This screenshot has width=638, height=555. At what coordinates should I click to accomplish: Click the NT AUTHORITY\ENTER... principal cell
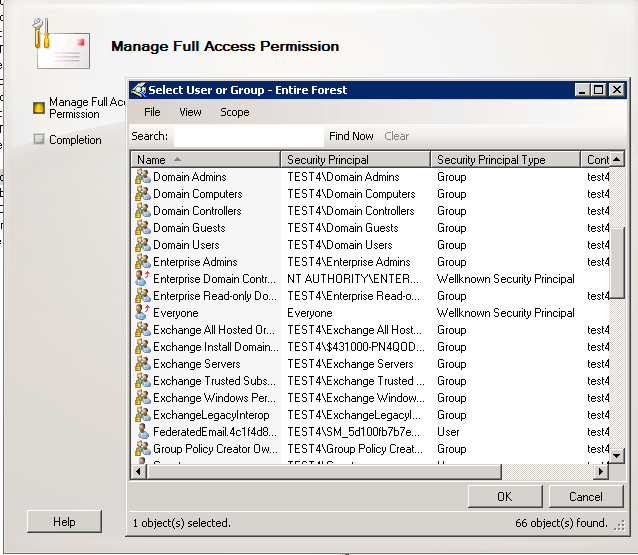pos(353,279)
